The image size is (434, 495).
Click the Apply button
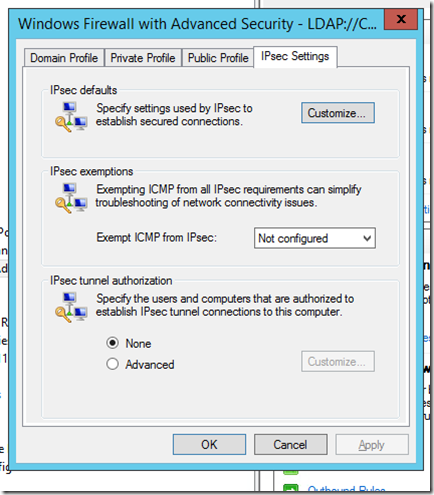click(x=372, y=444)
